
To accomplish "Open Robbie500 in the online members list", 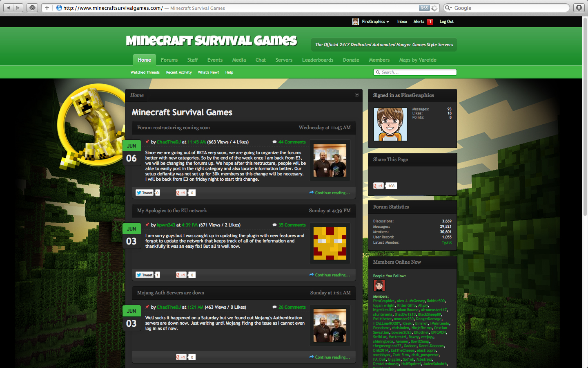I will click(436, 301).
